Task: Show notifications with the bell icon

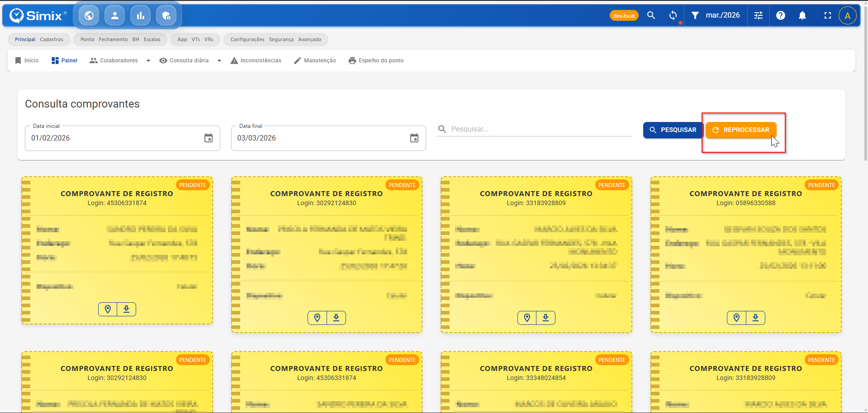Action: (802, 15)
